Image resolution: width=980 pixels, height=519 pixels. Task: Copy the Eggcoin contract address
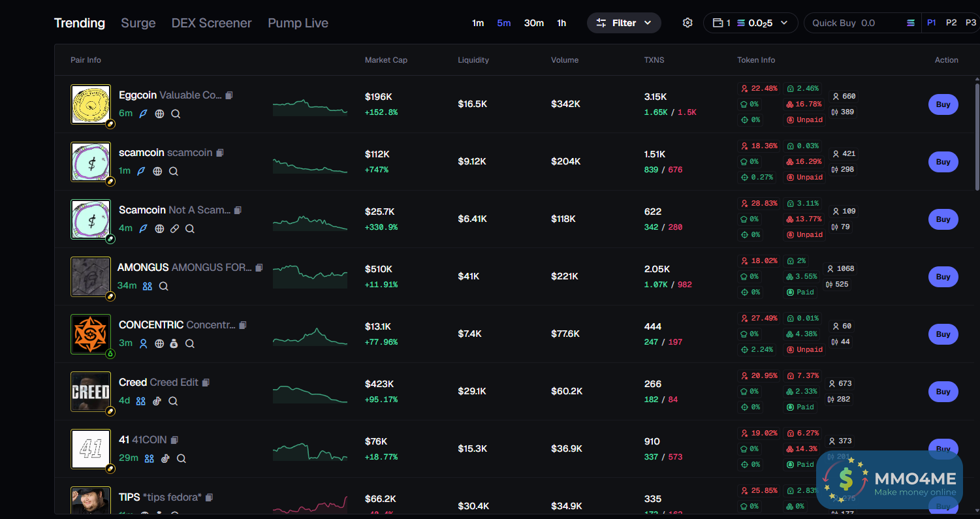coord(229,95)
